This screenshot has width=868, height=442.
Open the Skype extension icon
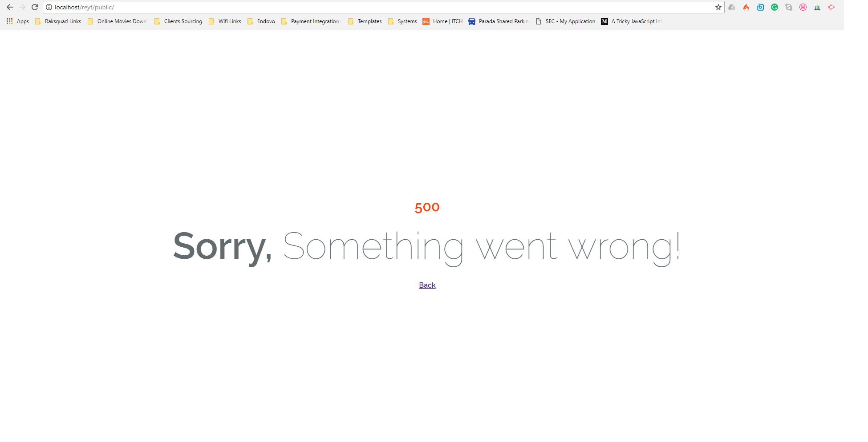pos(789,7)
